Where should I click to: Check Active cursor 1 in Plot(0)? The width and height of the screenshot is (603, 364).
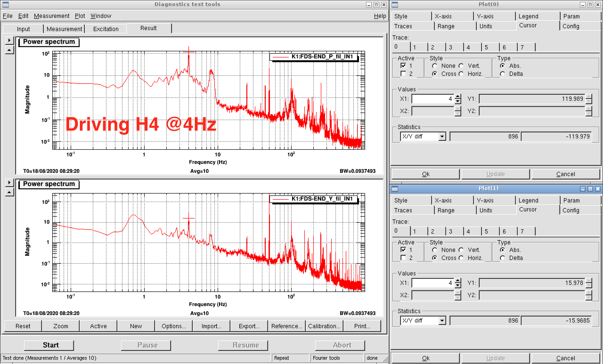(403, 66)
